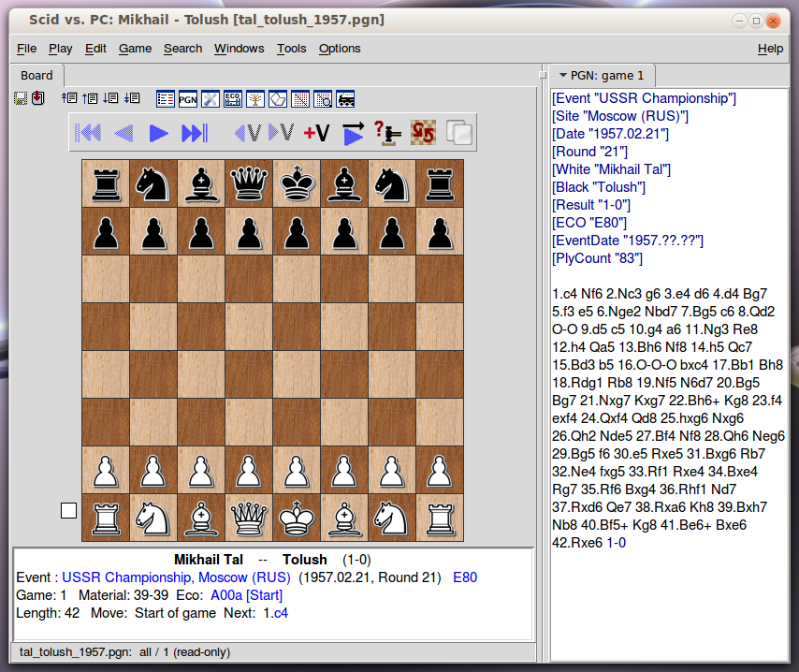Click the [Event "USSR Championship"] tag

pos(644,98)
